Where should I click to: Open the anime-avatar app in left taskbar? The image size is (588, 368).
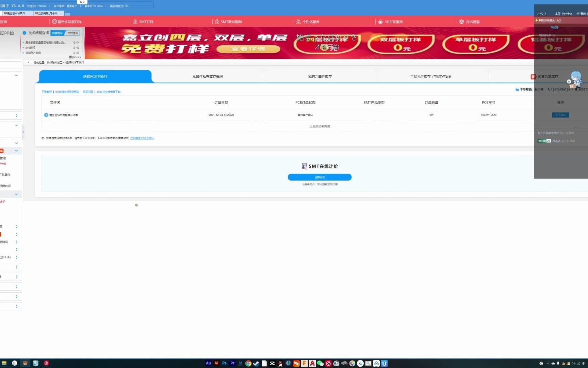pos(36,363)
